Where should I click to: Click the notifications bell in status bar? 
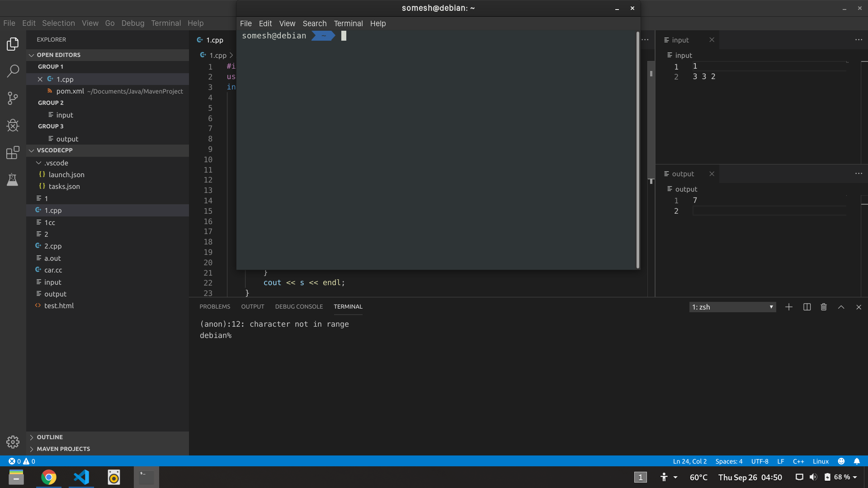click(857, 461)
